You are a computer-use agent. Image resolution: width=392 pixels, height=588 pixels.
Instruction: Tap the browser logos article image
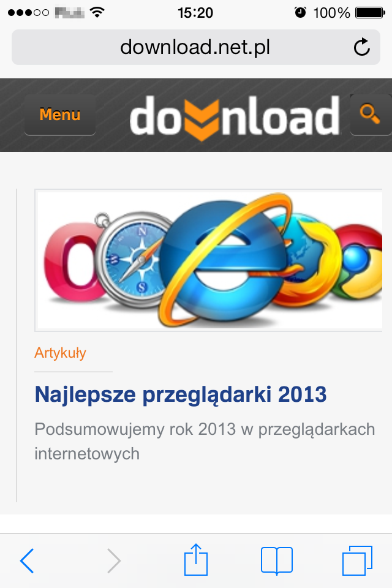coord(209,260)
